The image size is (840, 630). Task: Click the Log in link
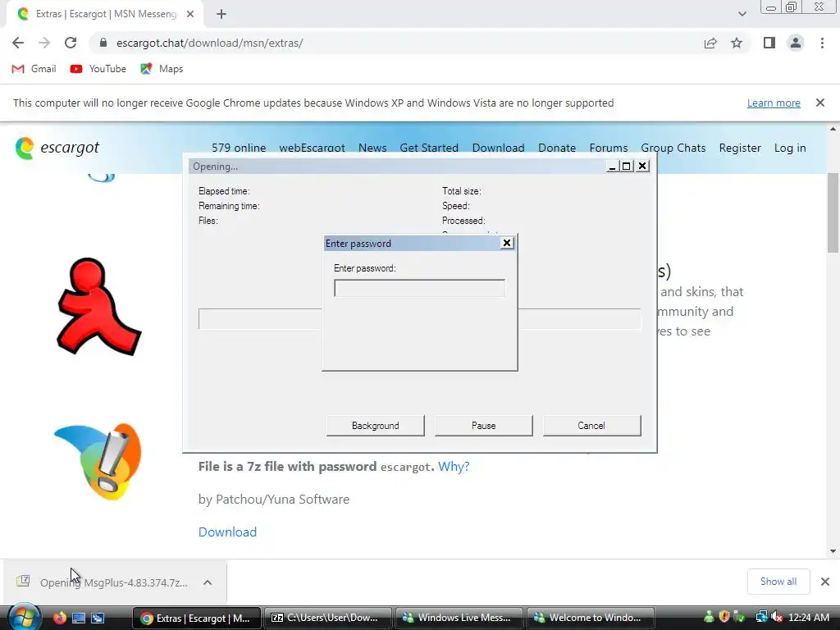click(790, 148)
